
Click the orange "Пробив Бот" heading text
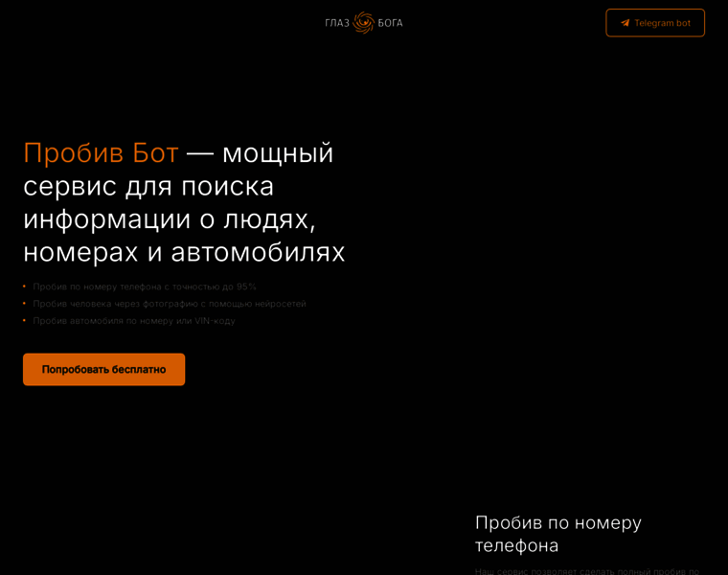tap(101, 152)
